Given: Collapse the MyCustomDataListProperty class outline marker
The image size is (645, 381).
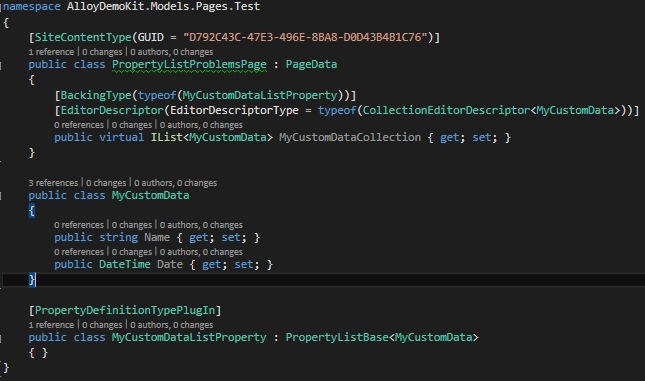Looking at the screenshot, I should click(1, 338).
